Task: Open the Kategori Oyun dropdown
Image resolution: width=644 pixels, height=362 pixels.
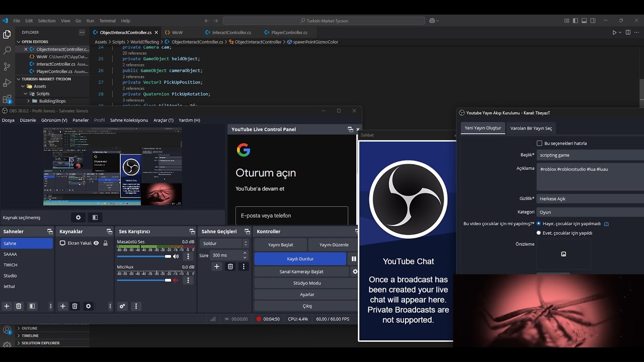Action: (590, 212)
